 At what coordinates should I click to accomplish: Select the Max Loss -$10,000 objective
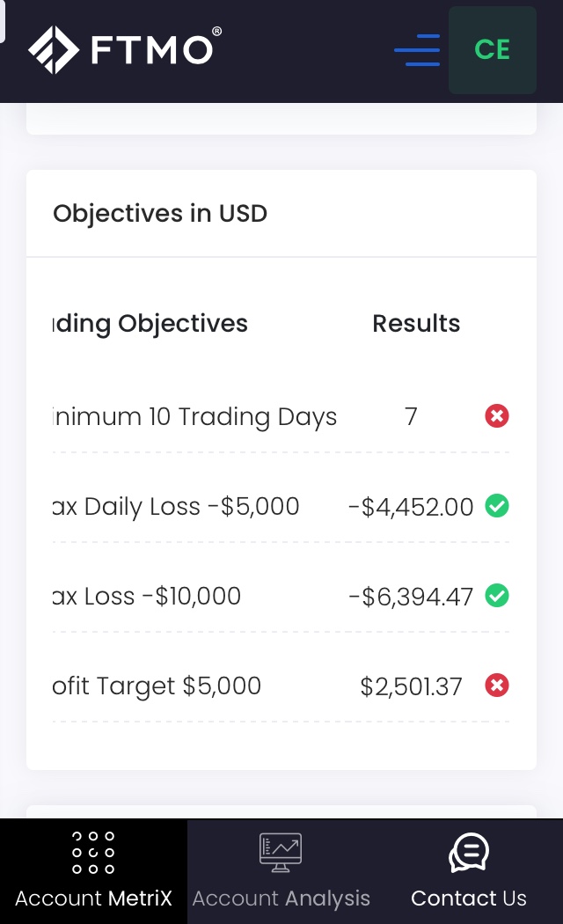point(147,596)
